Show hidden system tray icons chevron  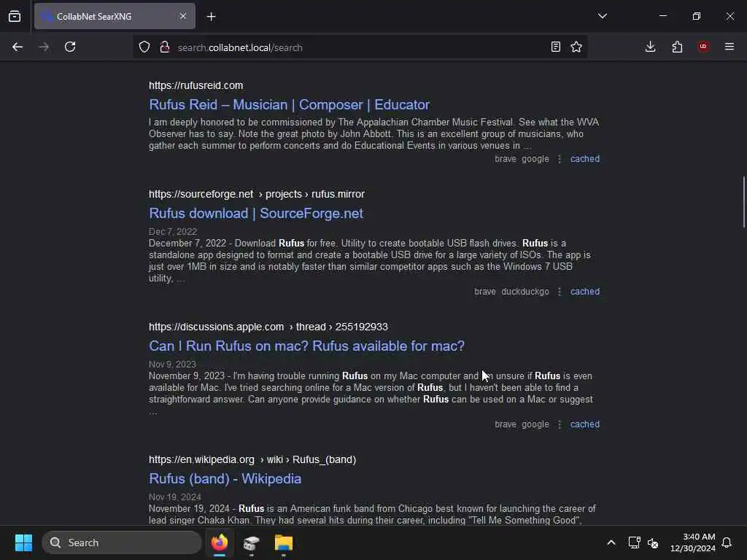(x=611, y=542)
